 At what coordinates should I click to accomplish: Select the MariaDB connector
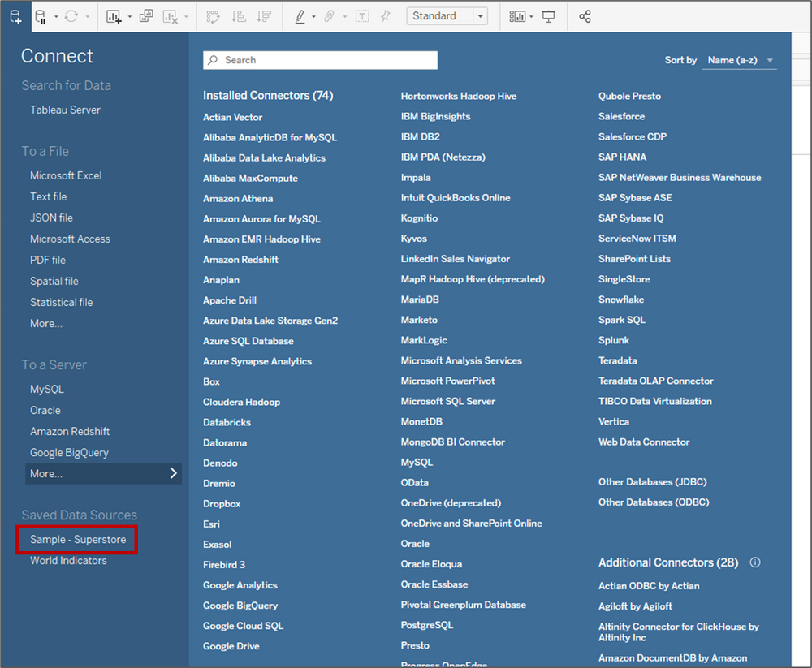coord(420,300)
